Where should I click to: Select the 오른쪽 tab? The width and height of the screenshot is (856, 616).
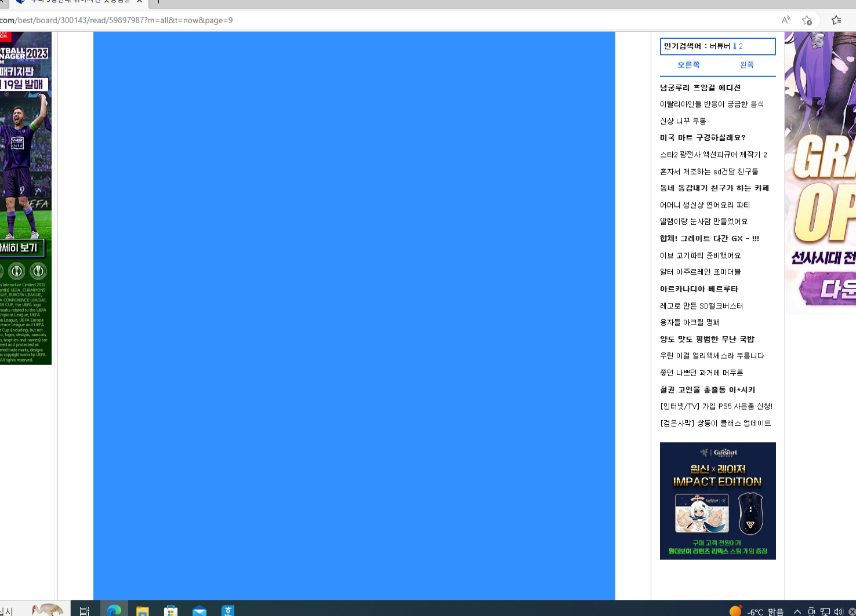[688, 65]
